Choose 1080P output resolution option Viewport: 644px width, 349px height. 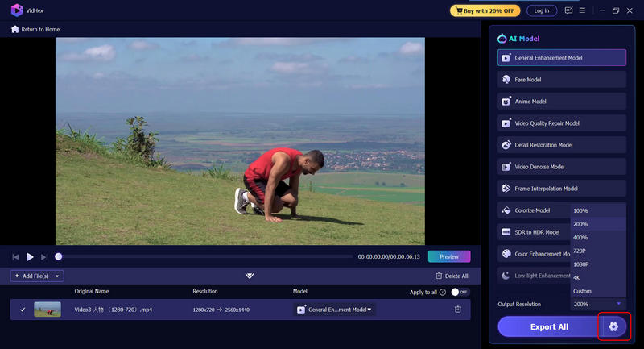[x=581, y=264]
